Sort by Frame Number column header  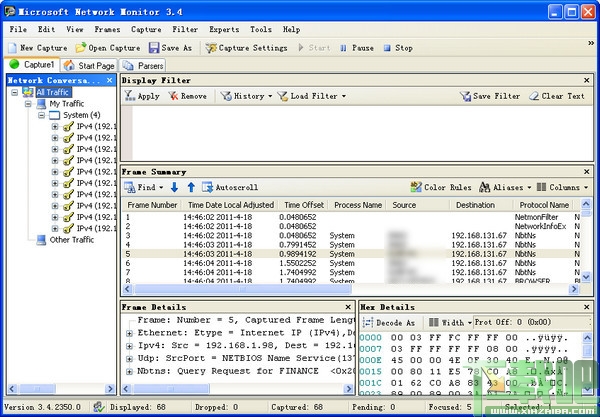(x=152, y=205)
